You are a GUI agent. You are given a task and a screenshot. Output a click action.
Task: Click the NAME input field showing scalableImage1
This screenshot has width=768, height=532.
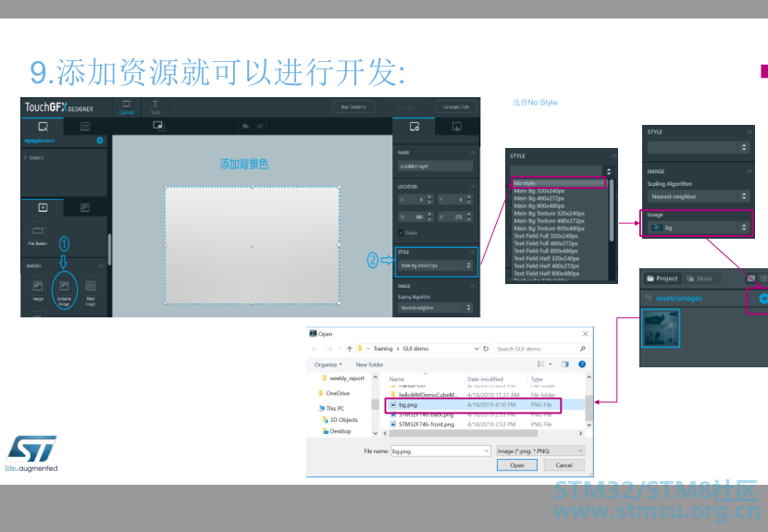pos(435,166)
